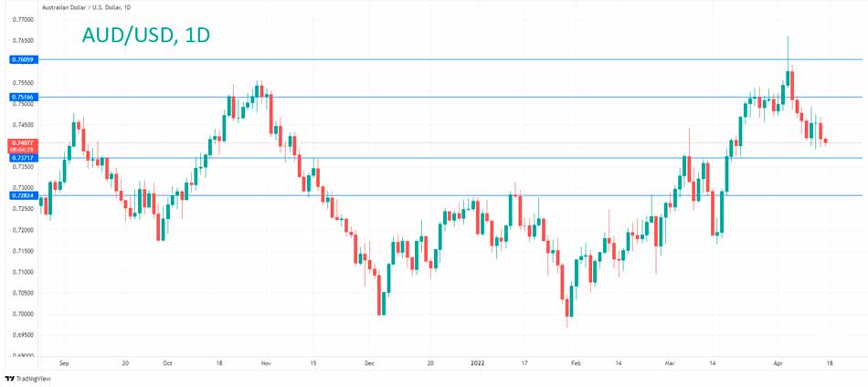Select the 0.75166 horizontal line label
Screen dimensions: 868x387
click(23, 97)
